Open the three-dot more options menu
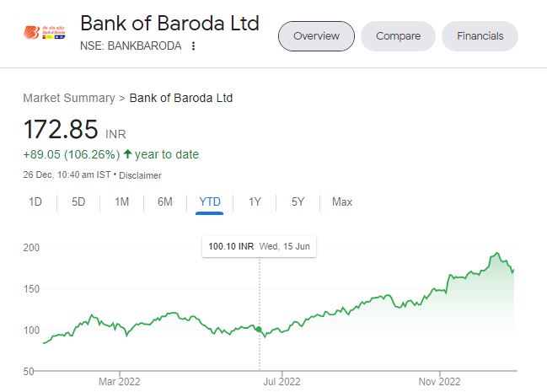The image size is (547, 392). 194,46
